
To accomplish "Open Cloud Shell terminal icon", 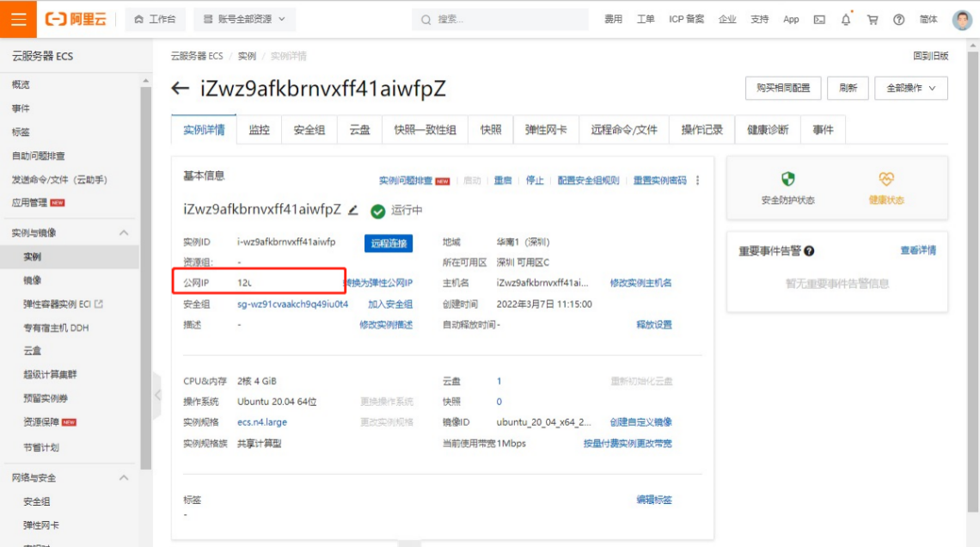I will click(819, 19).
